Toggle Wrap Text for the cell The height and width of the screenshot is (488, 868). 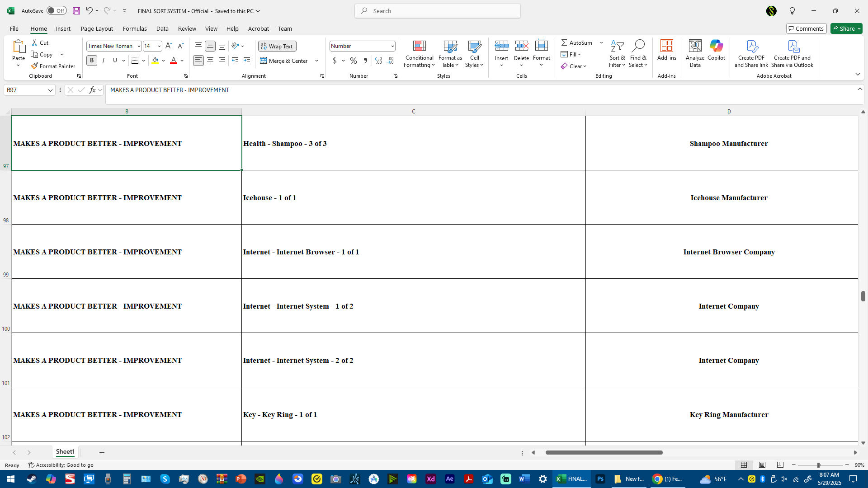click(x=277, y=46)
